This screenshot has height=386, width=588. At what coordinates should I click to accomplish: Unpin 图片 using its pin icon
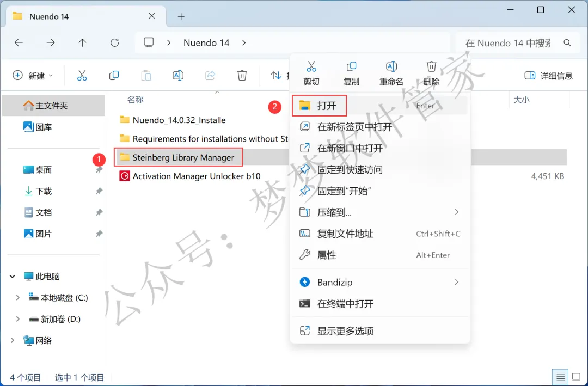click(x=99, y=234)
